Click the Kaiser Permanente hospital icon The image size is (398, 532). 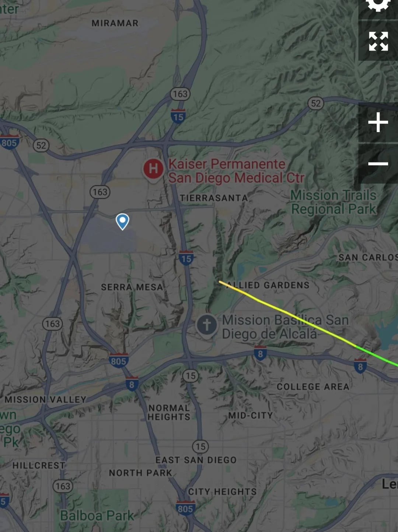pyautogui.click(x=153, y=169)
